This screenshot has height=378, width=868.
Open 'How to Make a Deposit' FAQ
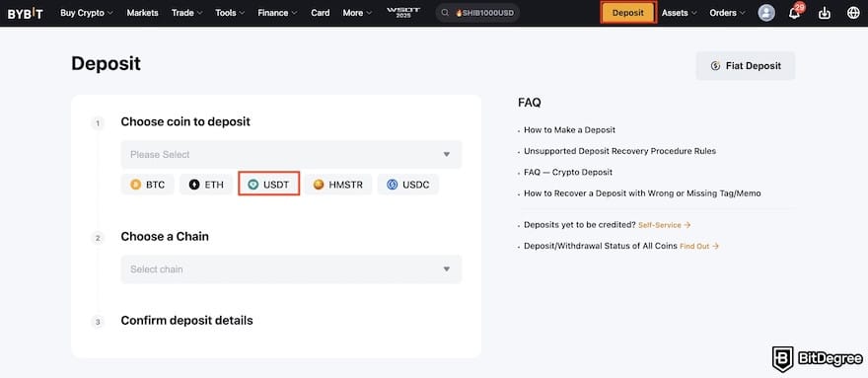tap(570, 129)
